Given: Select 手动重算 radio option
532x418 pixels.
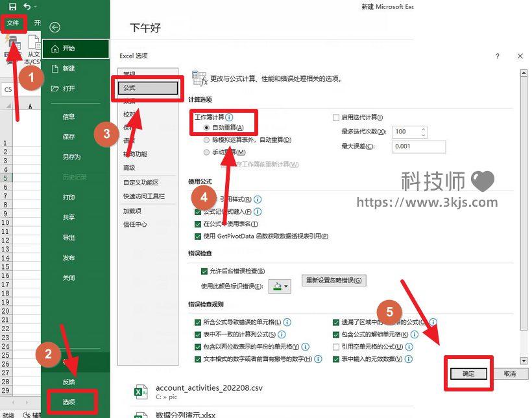Looking at the screenshot, I should pos(206,152).
